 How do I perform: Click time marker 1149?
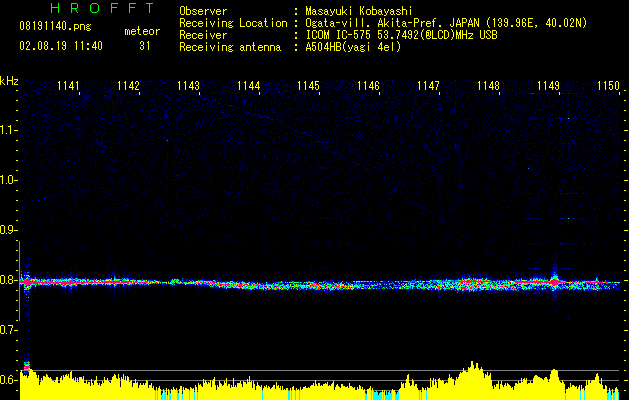pyautogui.click(x=548, y=86)
